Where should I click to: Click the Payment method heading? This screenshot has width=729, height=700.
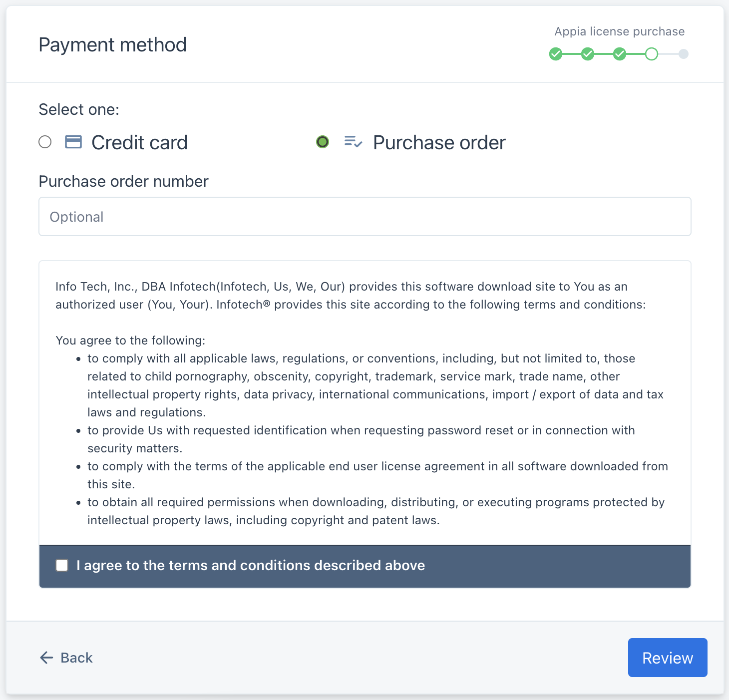(x=113, y=45)
